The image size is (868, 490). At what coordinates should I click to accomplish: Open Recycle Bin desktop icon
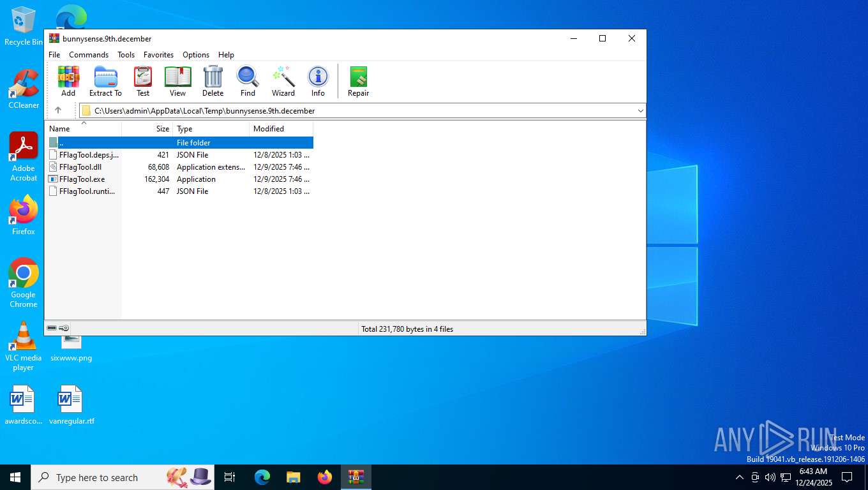24,27
